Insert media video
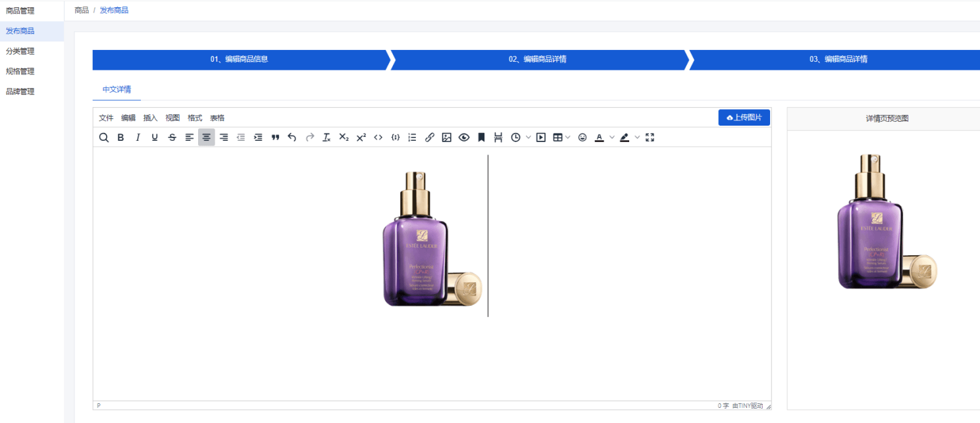This screenshot has height=423, width=980. [x=541, y=137]
